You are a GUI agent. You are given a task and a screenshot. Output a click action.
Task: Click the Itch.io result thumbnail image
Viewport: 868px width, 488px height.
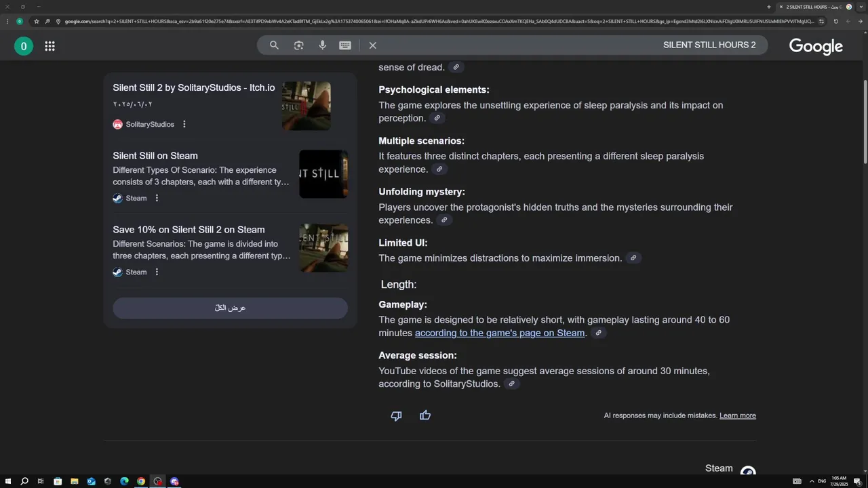(307, 106)
